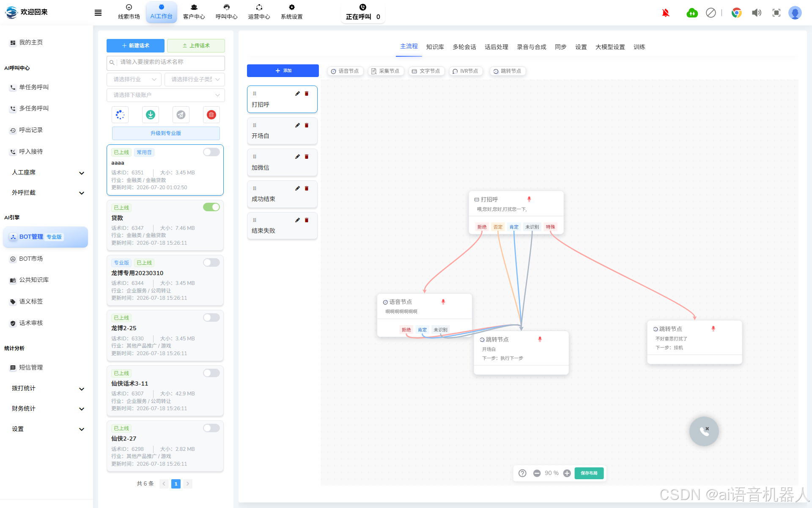Click the next page arrow
The image size is (812, 508).
(x=188, y=484)
